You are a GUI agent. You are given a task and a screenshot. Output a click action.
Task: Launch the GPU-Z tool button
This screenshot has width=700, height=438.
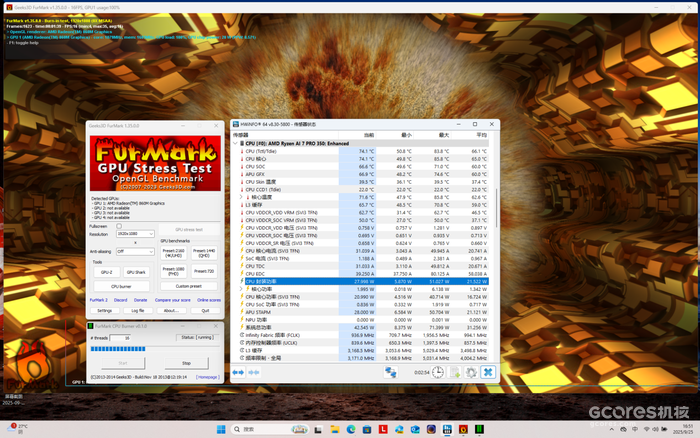coord(106,272)
